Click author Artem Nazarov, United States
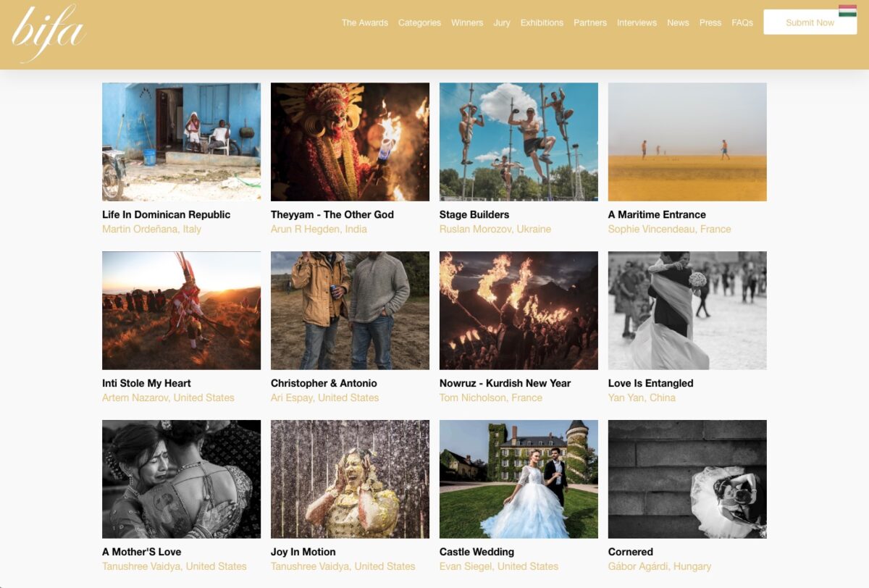The width and height of the screenshot is (869, 588). coord(168,398)
